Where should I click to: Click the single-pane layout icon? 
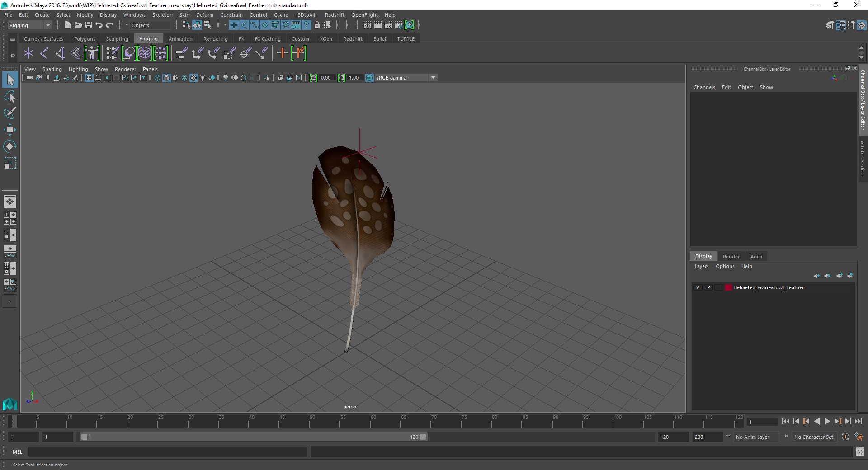pos(9,202)
